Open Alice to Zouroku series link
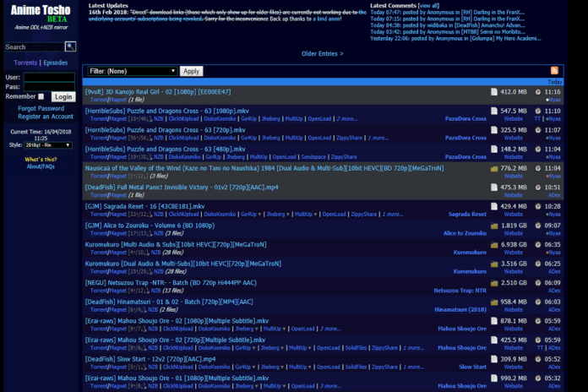 click(465, 233)
